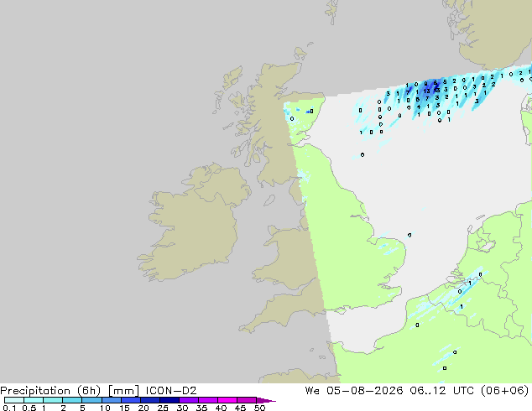The image size is (532, 411).
Task: Pick the 35–40 mm violet legend segment
Action: pos(208,400)
